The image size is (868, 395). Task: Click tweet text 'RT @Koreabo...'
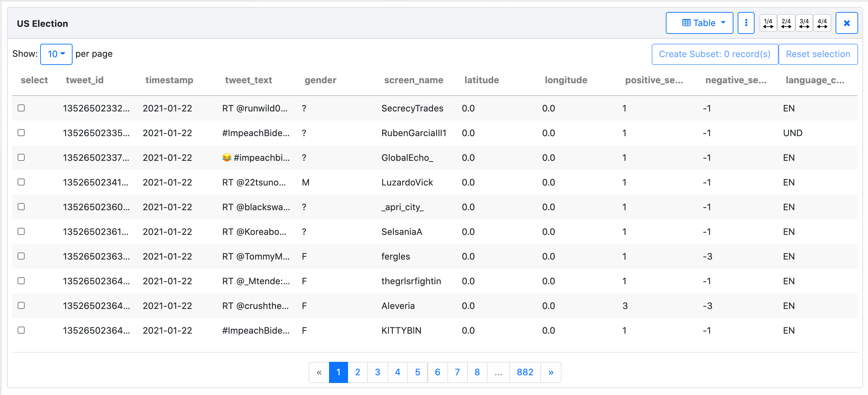(254, 232)
